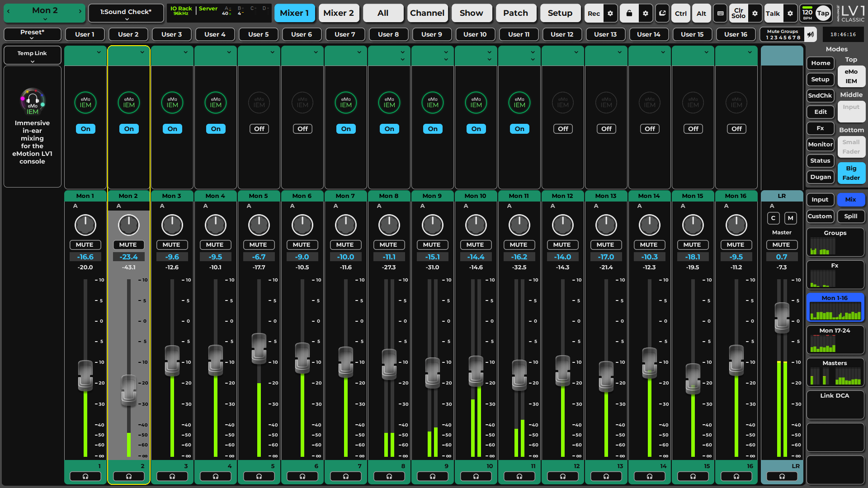Click the speaker mute icon near Mute Groups
The image size is (868, 488).
[811, 34]
